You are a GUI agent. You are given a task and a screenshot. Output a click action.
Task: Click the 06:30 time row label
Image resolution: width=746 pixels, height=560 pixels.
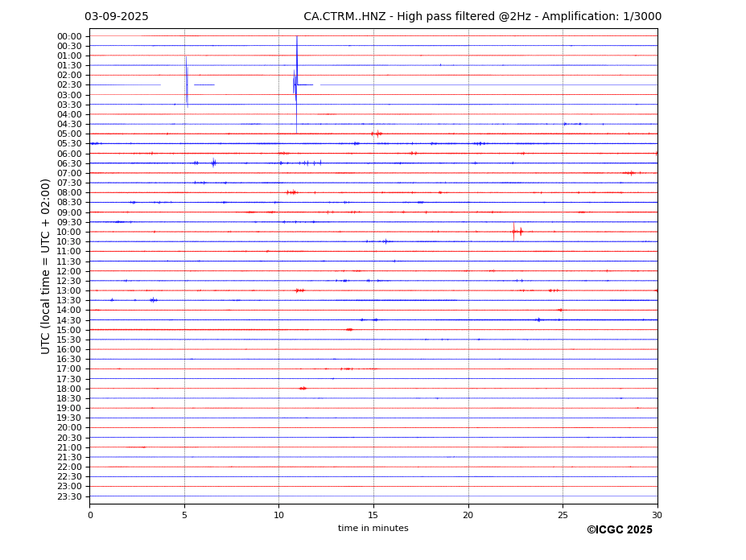pos(69,163)
